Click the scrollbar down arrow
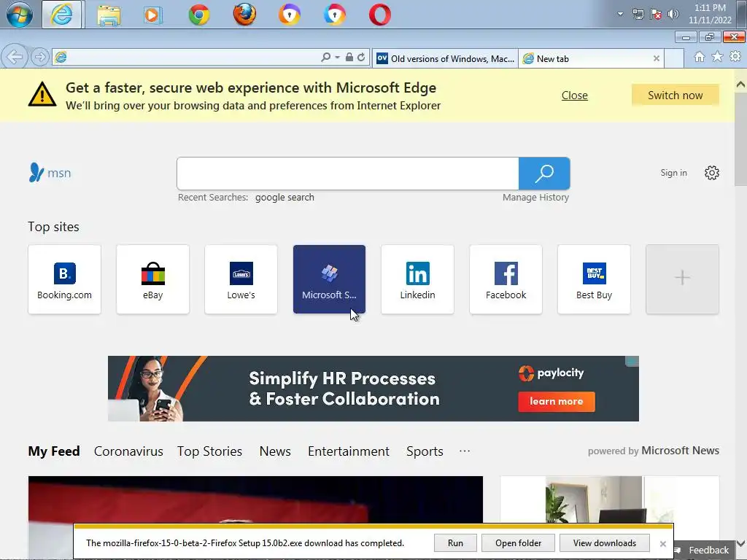 [x=740, y=543]
